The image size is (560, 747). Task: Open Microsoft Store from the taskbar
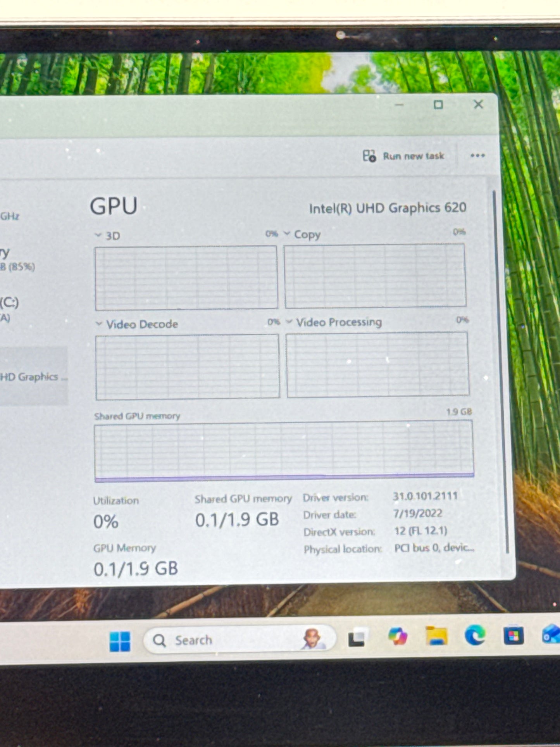point(513,636)
